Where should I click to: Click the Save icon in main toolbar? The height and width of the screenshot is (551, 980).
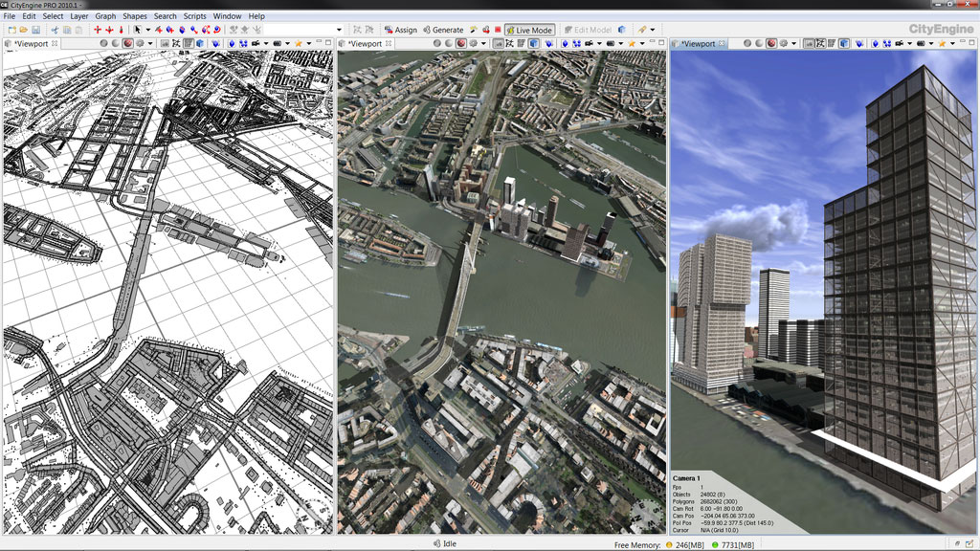(x=36, y=30)
